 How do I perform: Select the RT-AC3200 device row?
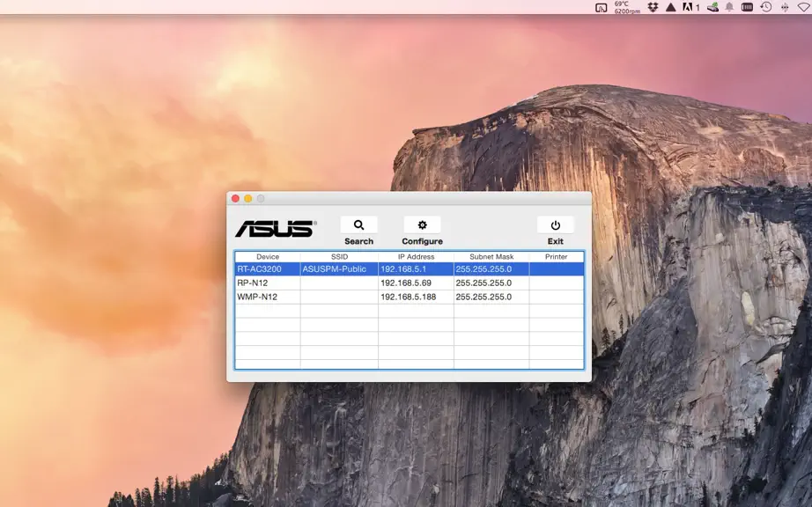410,269
